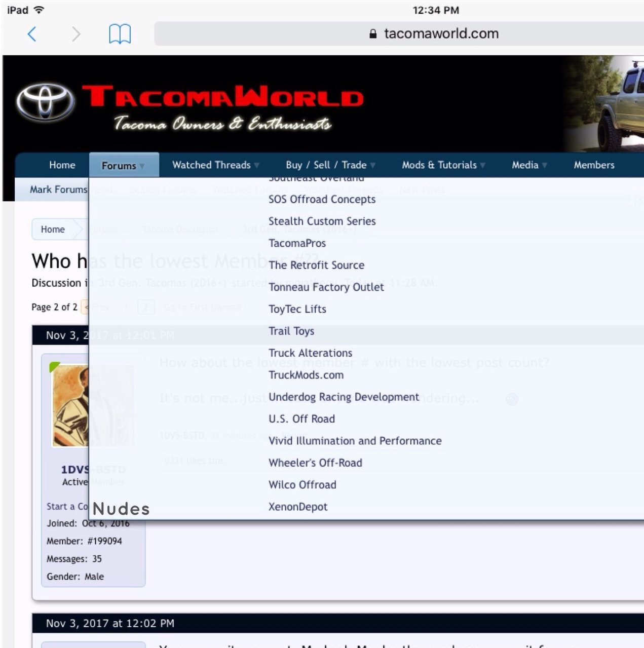Choose Tonneau Factory Outlet from menu

[x=326, y=287]
